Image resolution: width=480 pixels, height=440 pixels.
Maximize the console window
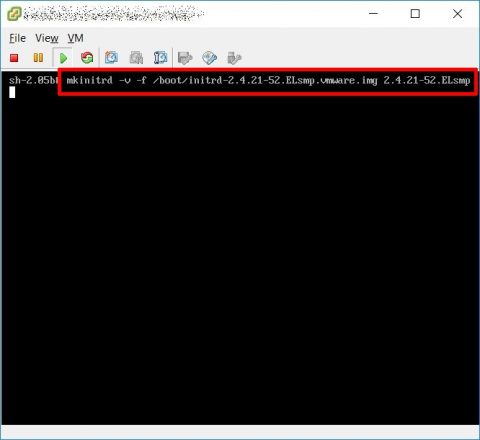pyautogui.click(x=415, y=14)
